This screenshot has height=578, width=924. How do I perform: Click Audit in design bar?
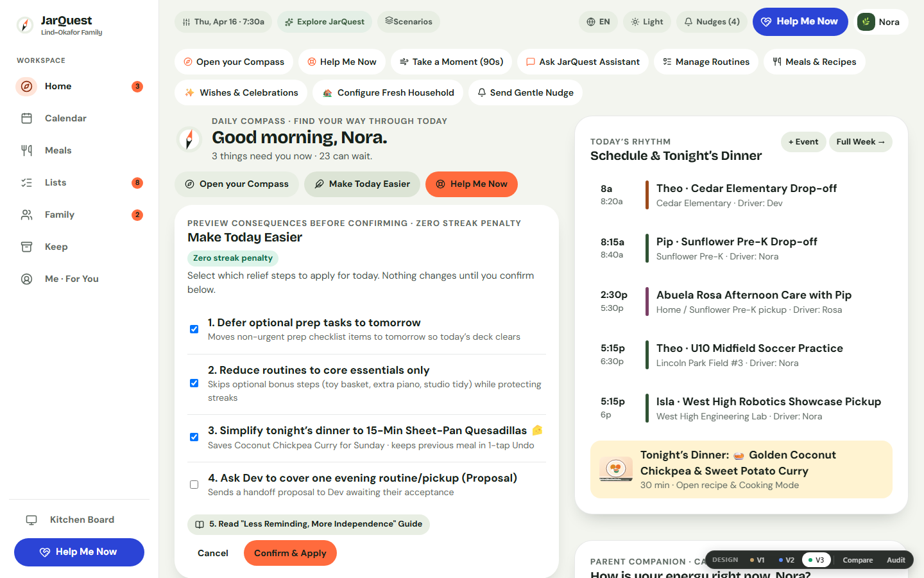(896, 560)
